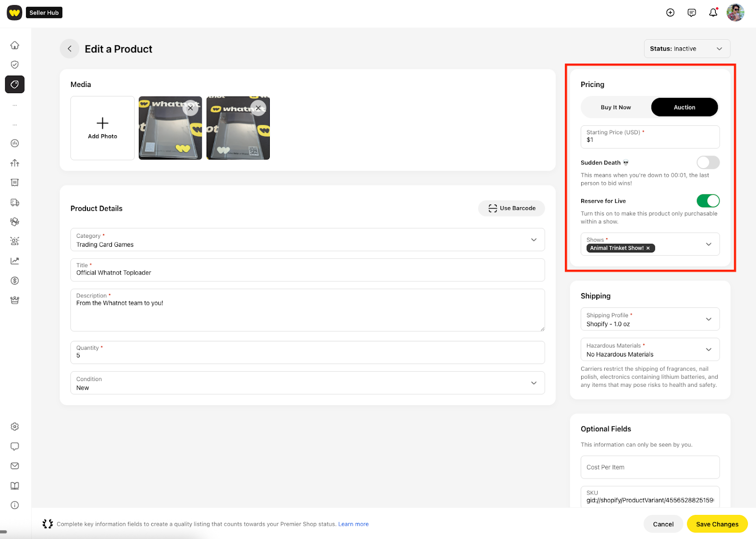The image size is (756, 539).
Task: Click the Save Changes button
Action: click(717, 524)
